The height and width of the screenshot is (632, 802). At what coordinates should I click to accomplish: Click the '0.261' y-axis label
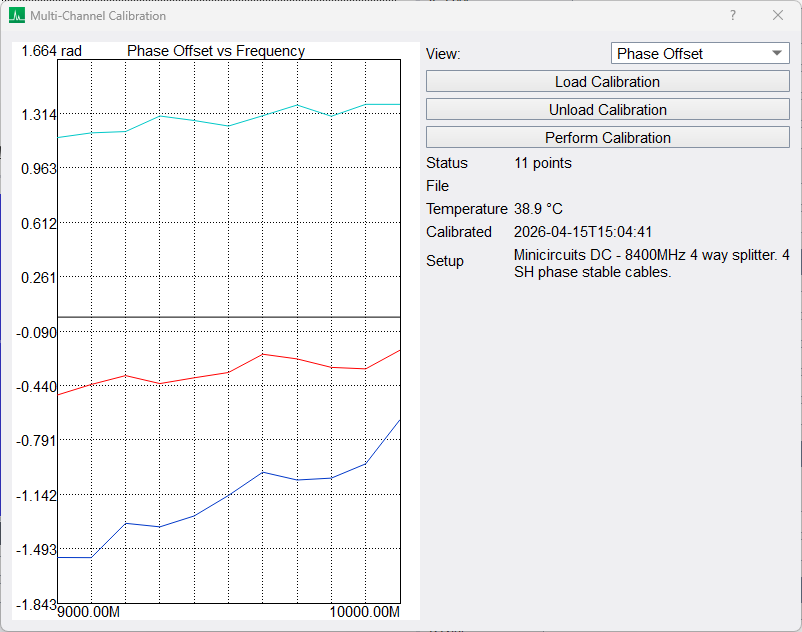[38, 278]
